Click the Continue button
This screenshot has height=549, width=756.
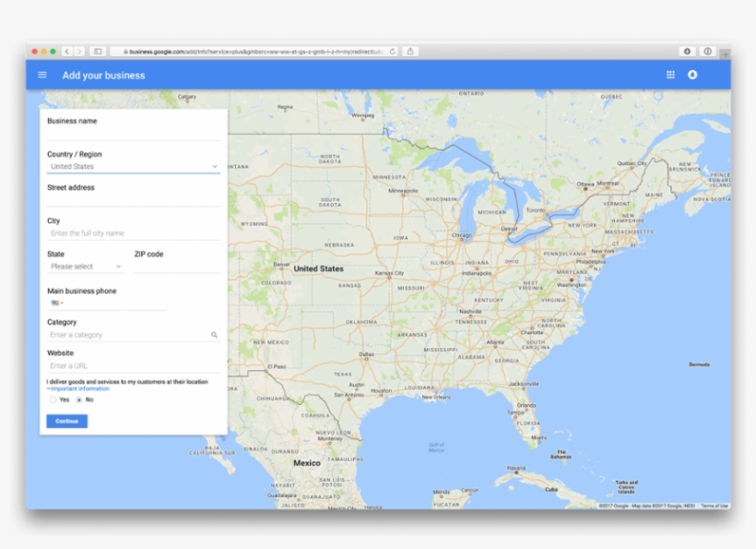(66, 421)
